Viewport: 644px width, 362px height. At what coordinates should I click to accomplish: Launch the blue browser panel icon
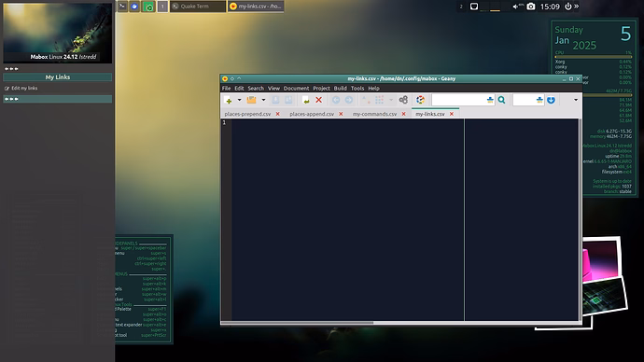[134, 7]
